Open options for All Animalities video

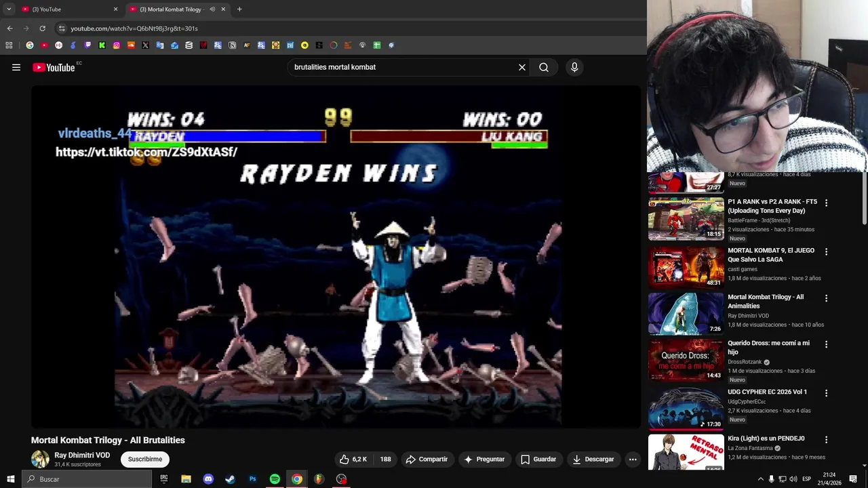[x=826, y=298]
